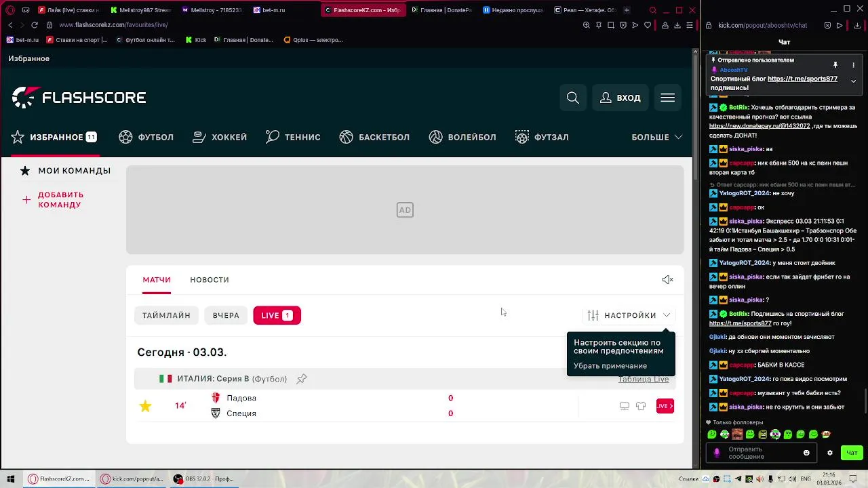The width and height of the screenshot is (868, 488).
Task: Click Убрать примечание in the tooltip
Action: click(610, 366)
